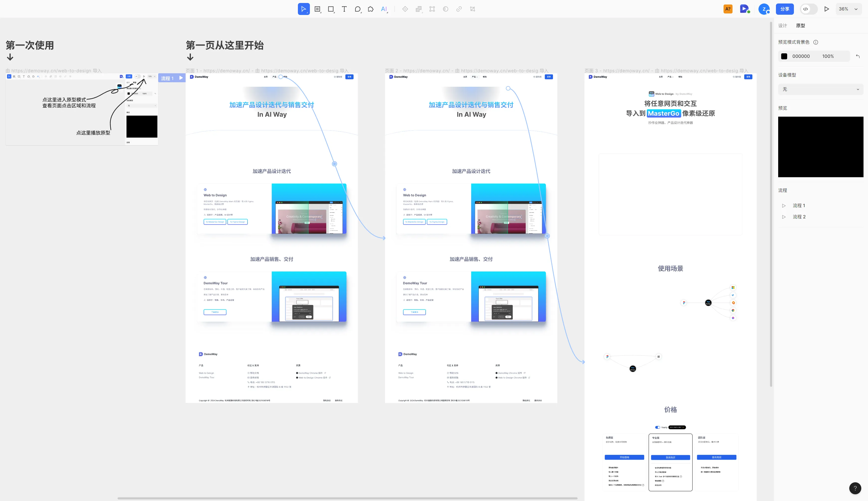Screen dimensions: 868x501
Task: Switch to the 原型 tab
Action: click(x=800, y=25)
